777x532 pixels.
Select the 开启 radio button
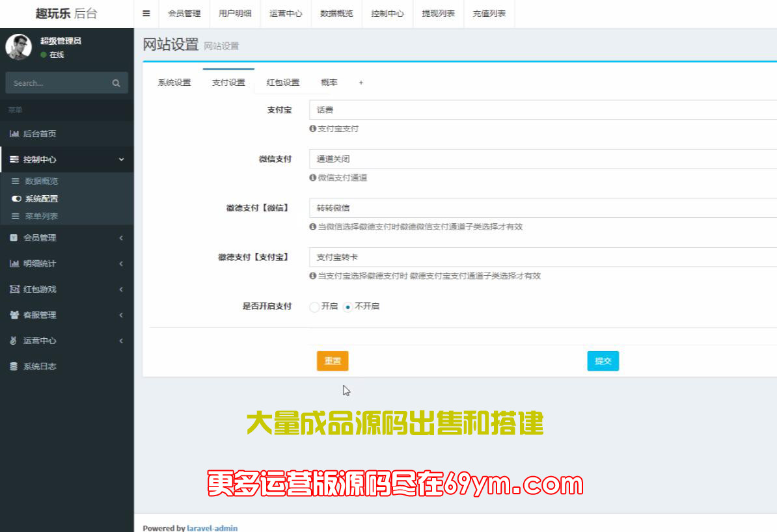coord(314,307)
